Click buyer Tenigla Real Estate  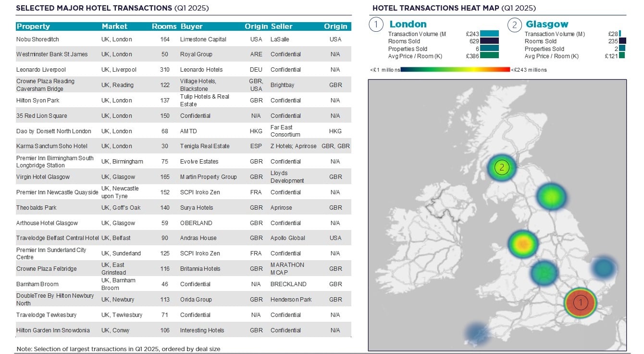[x=205, y=146]
